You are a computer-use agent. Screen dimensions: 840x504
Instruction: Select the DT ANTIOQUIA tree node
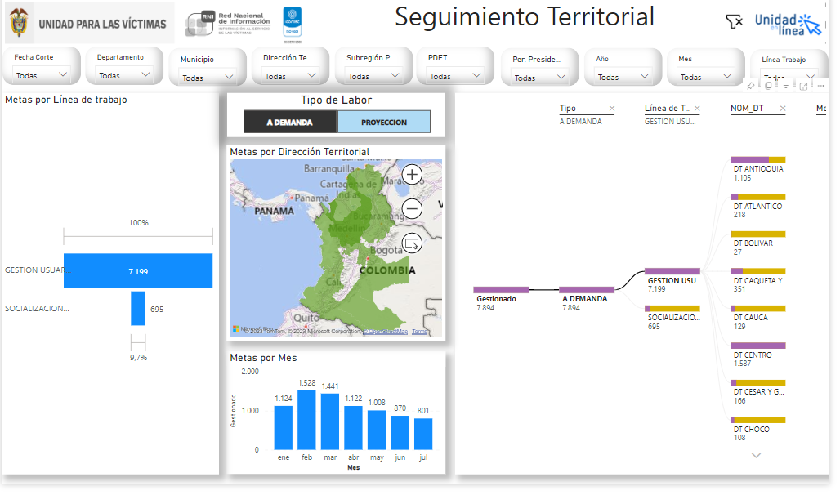(x=757, y=160)
